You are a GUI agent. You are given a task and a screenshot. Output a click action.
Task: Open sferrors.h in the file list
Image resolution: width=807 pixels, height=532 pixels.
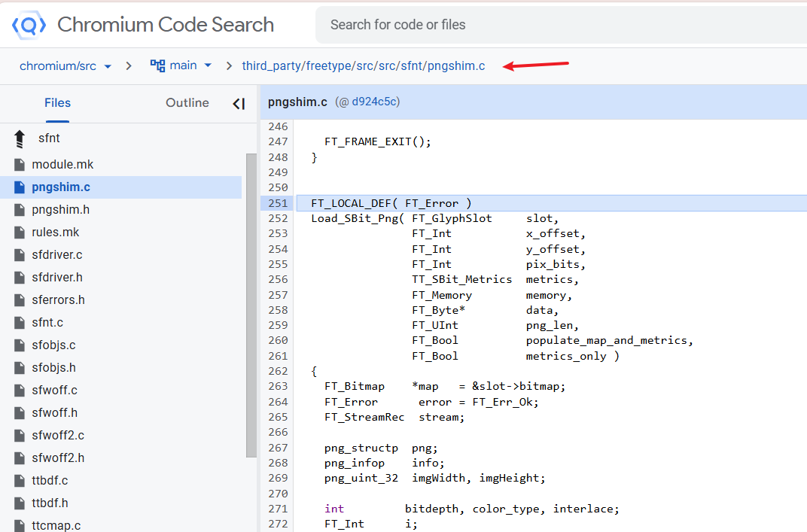tap(58, 300)
